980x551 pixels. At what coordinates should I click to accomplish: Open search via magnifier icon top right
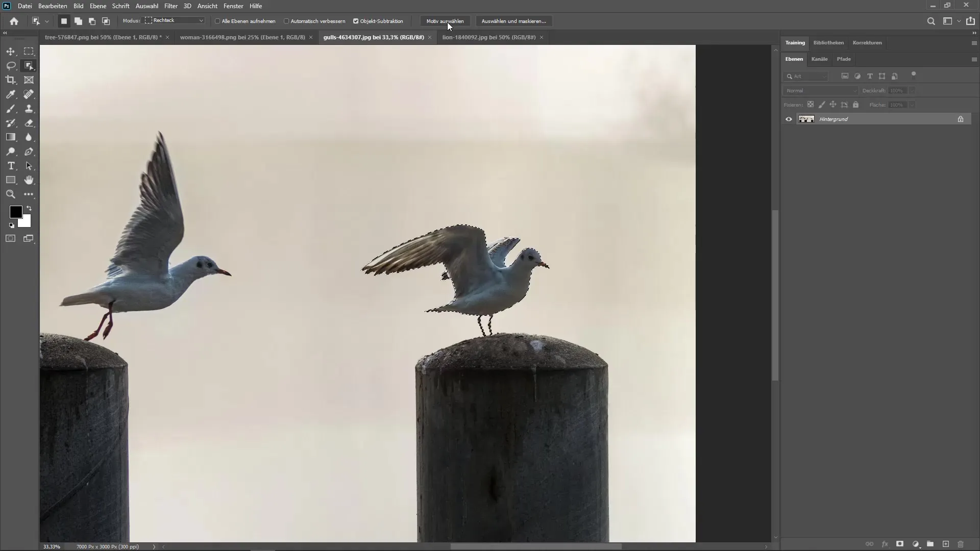click(x=931, y=21)
